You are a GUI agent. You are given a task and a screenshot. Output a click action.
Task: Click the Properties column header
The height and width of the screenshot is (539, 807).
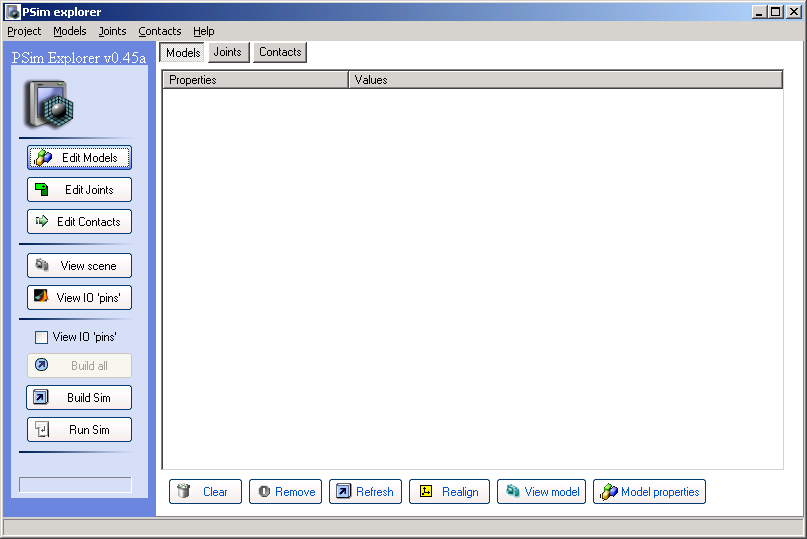(255, 80)
